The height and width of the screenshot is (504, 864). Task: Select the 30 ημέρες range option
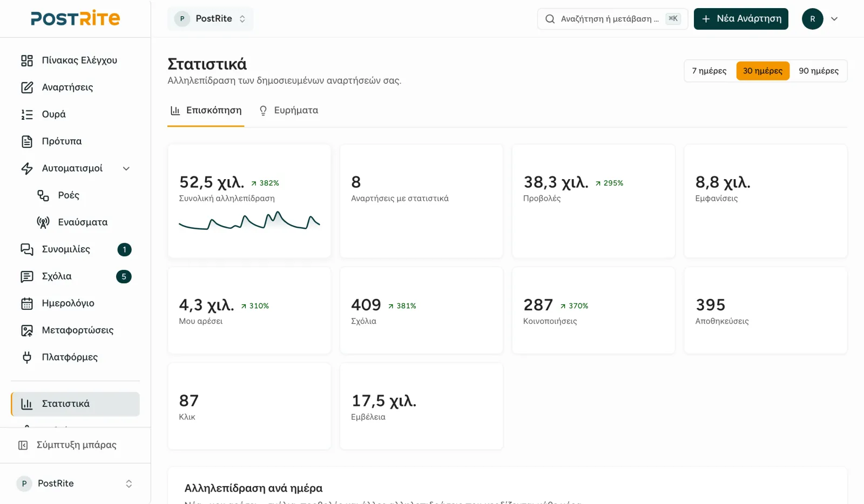pyautogui.click(x=762, y=71)
